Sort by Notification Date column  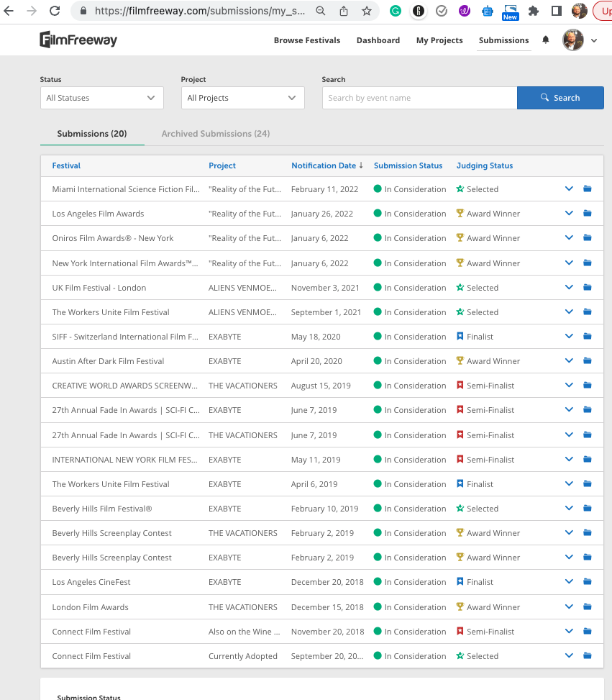[x=326, y=165]
